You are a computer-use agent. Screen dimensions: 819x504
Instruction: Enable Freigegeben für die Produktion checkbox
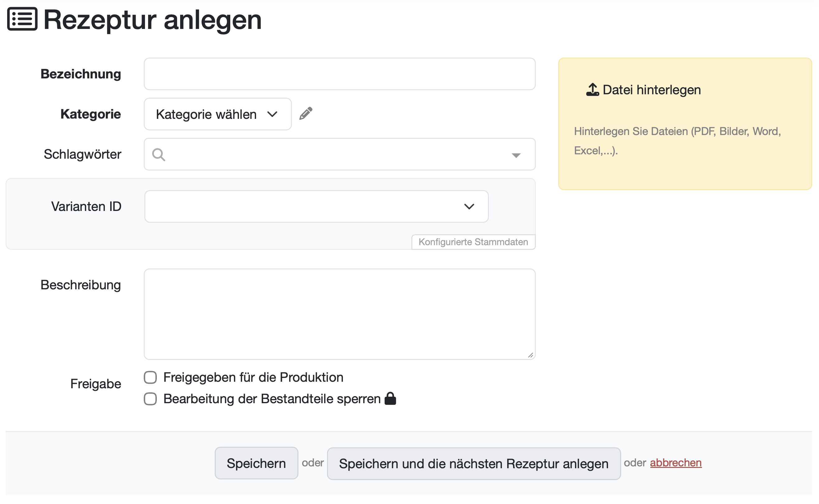150,377
